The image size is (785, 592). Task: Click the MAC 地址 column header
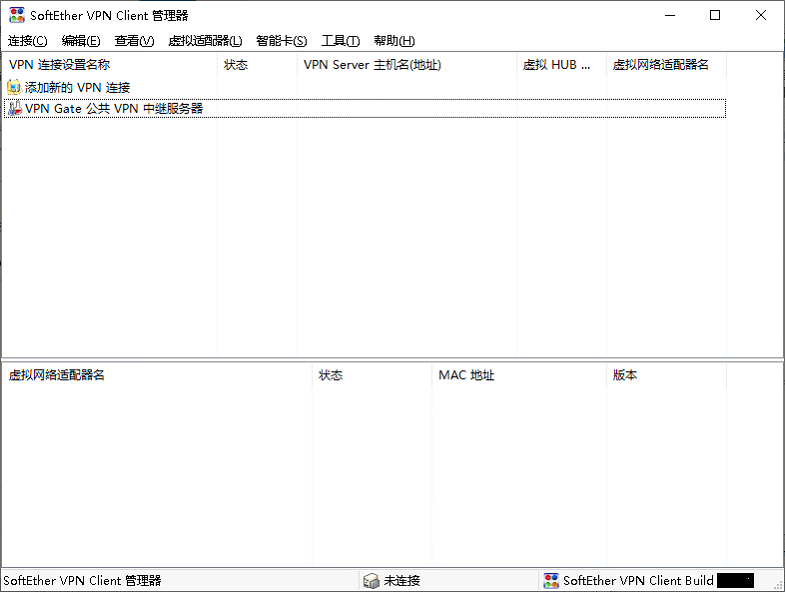point(519,375)
